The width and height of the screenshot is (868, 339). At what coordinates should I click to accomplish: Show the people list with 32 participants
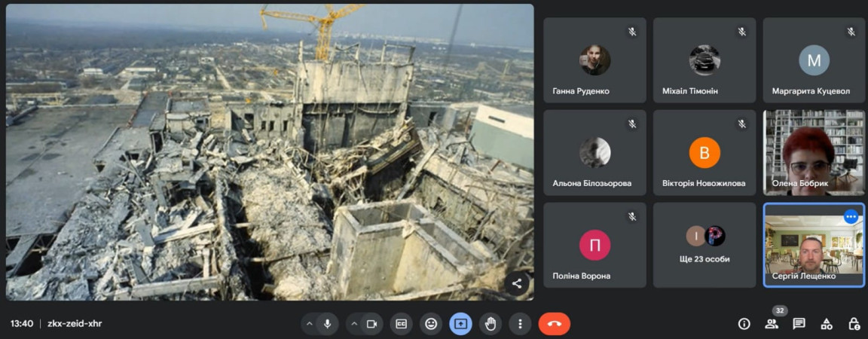coord(772,324)
